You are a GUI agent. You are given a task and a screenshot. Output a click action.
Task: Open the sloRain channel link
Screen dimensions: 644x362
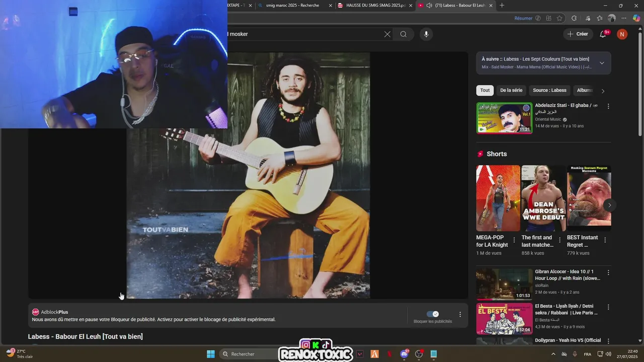(x=541, y=286)
